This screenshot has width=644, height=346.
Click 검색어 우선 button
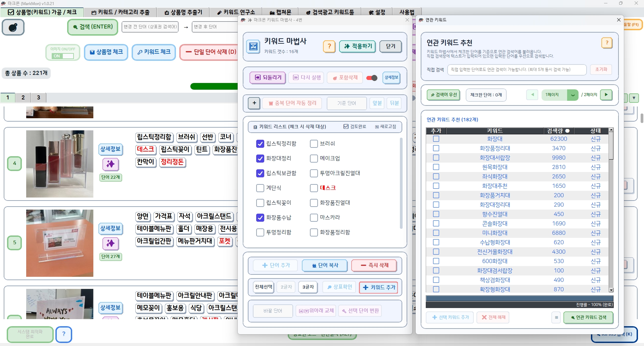coord(444,95)
